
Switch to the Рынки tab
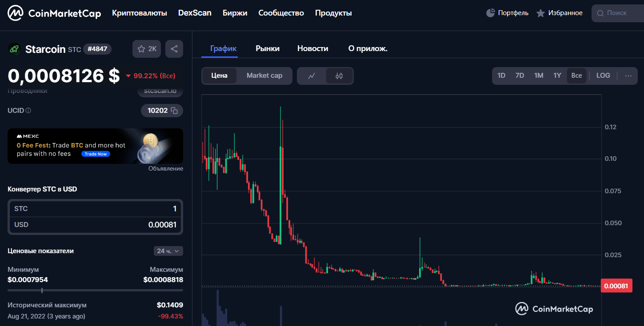coord(268,48)
